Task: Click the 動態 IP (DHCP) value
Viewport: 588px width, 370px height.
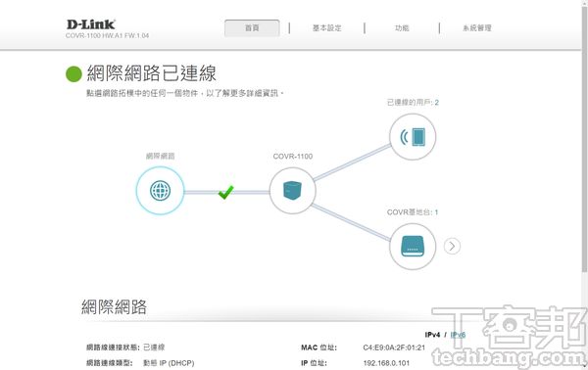Action: pos(169,363)
